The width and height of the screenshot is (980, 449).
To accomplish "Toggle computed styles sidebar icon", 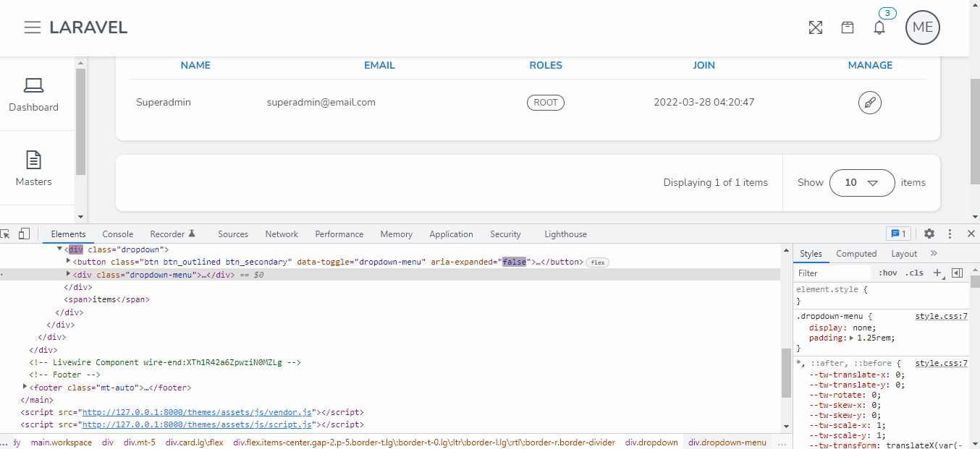I will coord(957,273).
